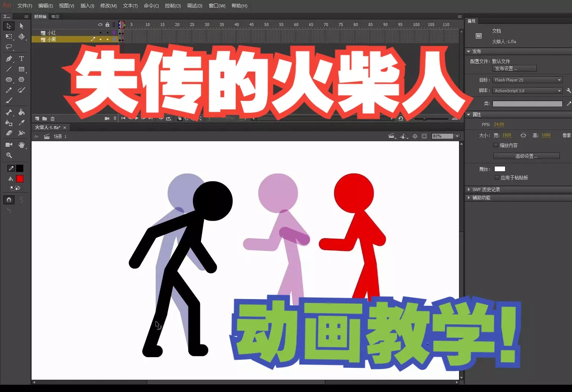Image resolution: width=572 pixels, height=392 pixels.
Task: Toggle outline color square for layer 小红
Action: click(114, 33)
